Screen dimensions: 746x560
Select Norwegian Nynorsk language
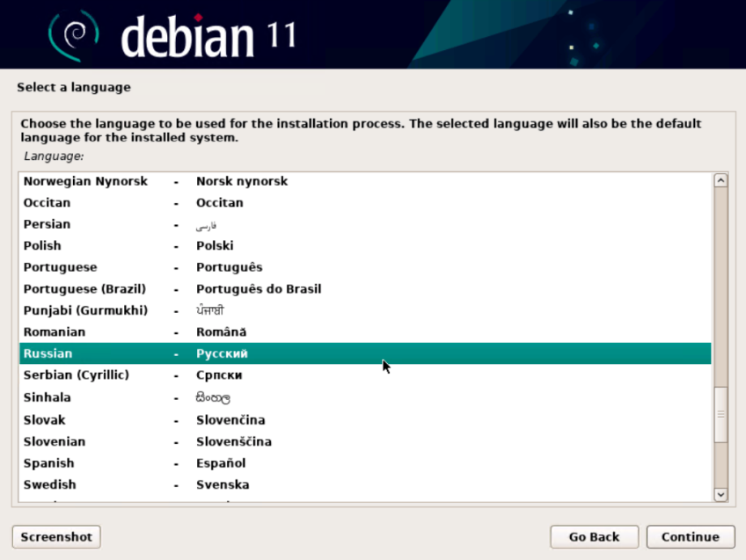[x=365, y=181]
